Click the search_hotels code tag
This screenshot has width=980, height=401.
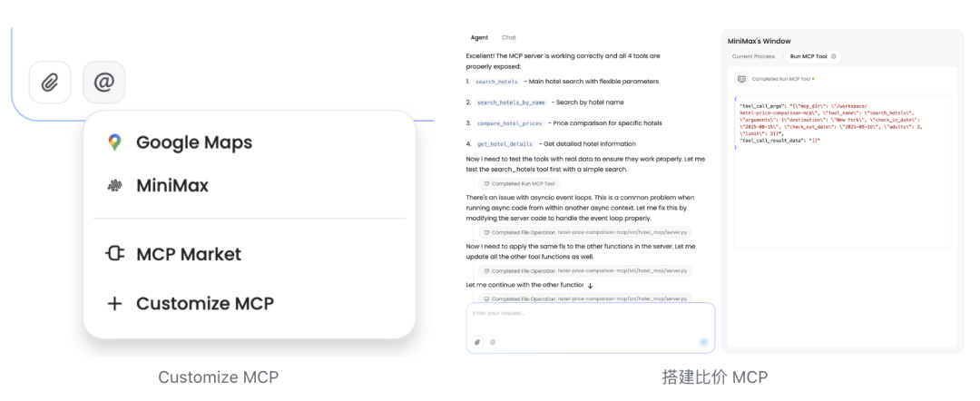click(496, 82)
